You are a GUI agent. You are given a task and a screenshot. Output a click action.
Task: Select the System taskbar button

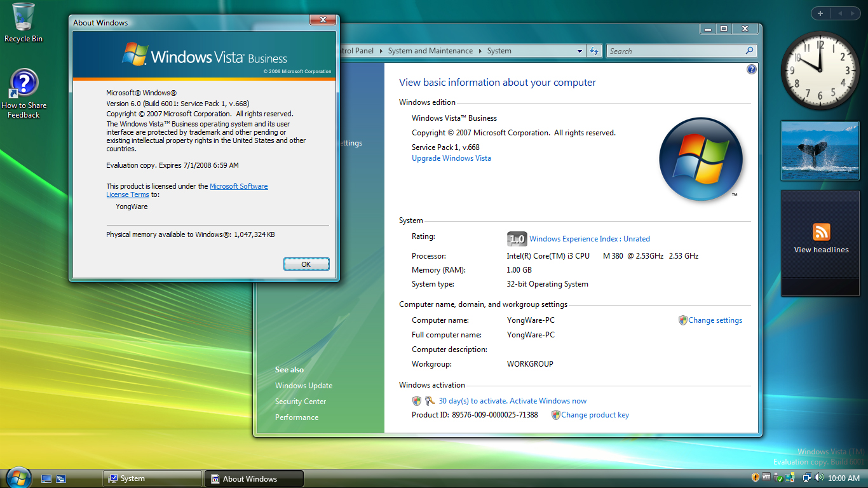click(x=152, y=478)
